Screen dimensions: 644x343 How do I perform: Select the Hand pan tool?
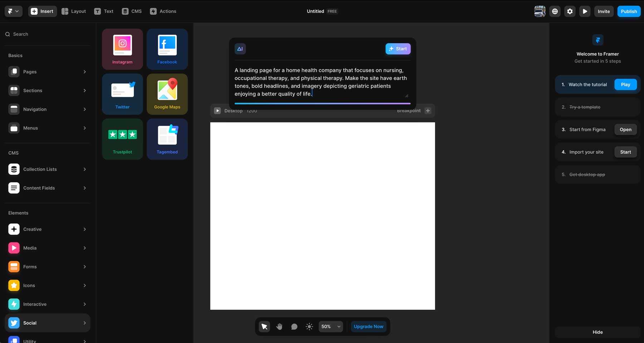click(279, 326)
